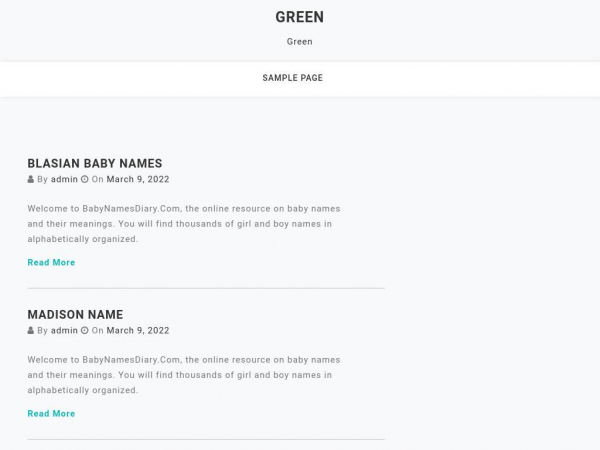Go to the GREEN site title
The height and width of the screenshot is (450, 600).
[x=299, y=17]
